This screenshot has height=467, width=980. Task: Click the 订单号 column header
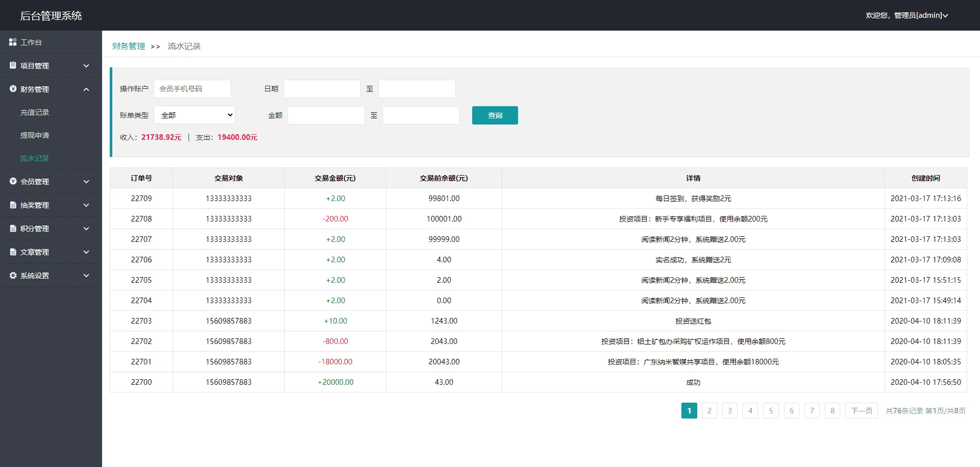141,178
